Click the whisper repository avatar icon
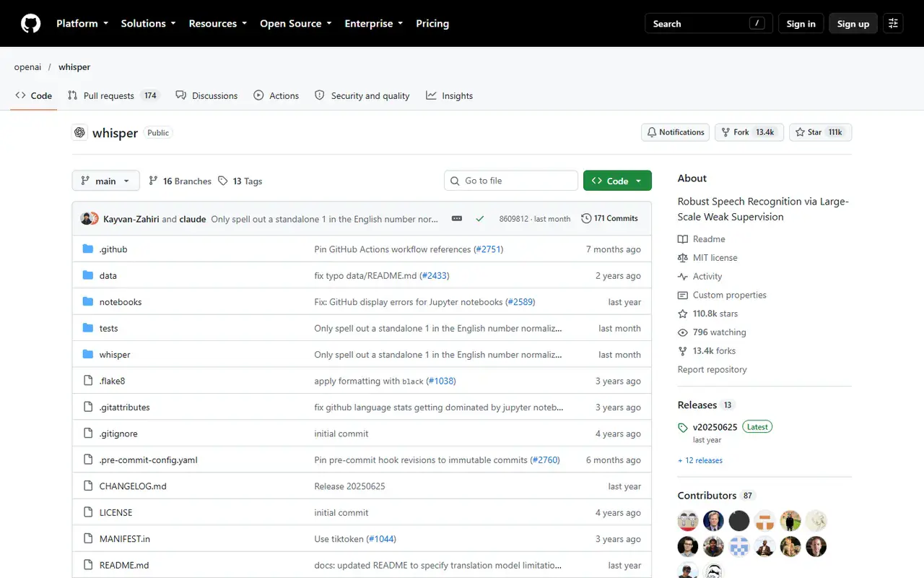The width and height of the screenshot is (924, 578). click(x=79, y=133)
